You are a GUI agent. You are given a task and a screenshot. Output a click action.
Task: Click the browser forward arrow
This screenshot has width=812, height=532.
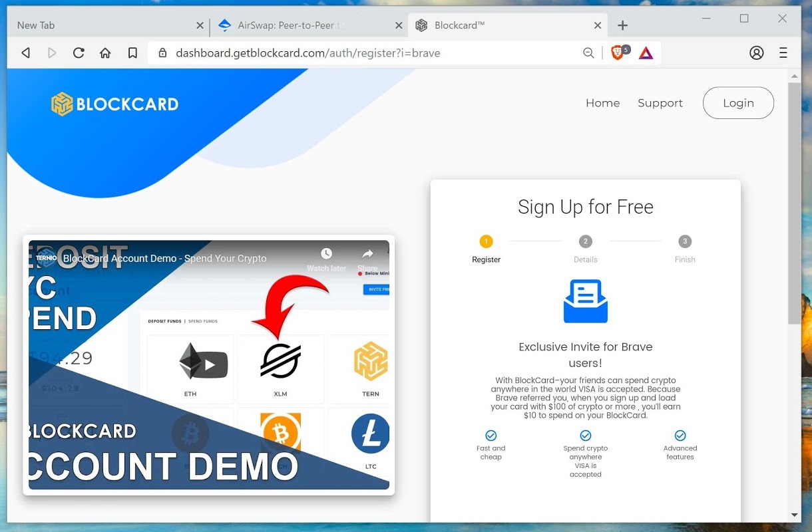point(52,53)
